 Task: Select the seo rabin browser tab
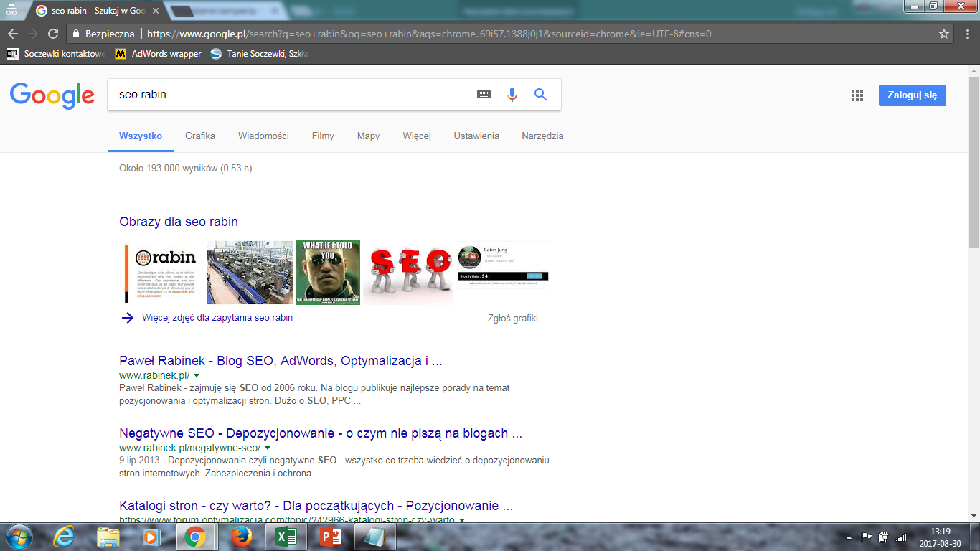[93, 11]
